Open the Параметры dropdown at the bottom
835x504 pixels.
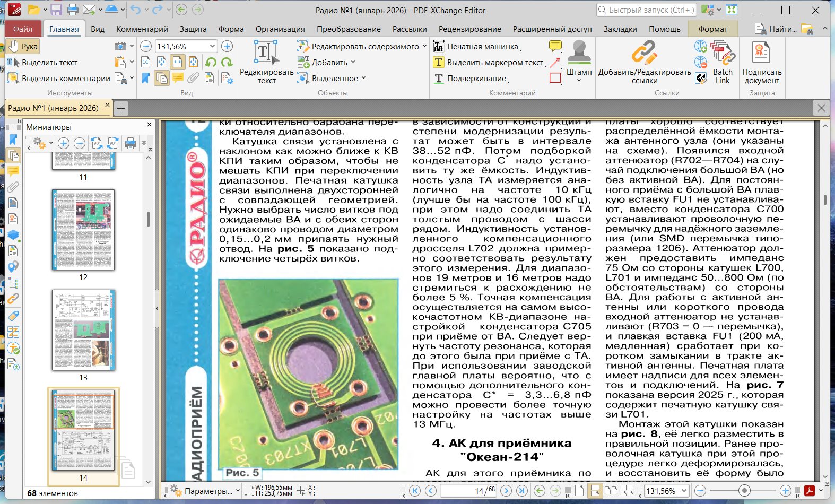pos(237,491)
